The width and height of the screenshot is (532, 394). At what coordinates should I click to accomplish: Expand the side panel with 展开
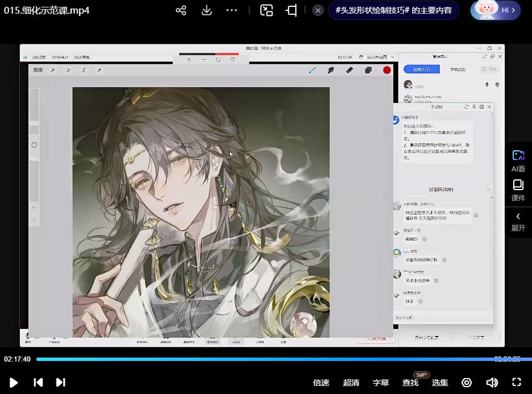518,221
